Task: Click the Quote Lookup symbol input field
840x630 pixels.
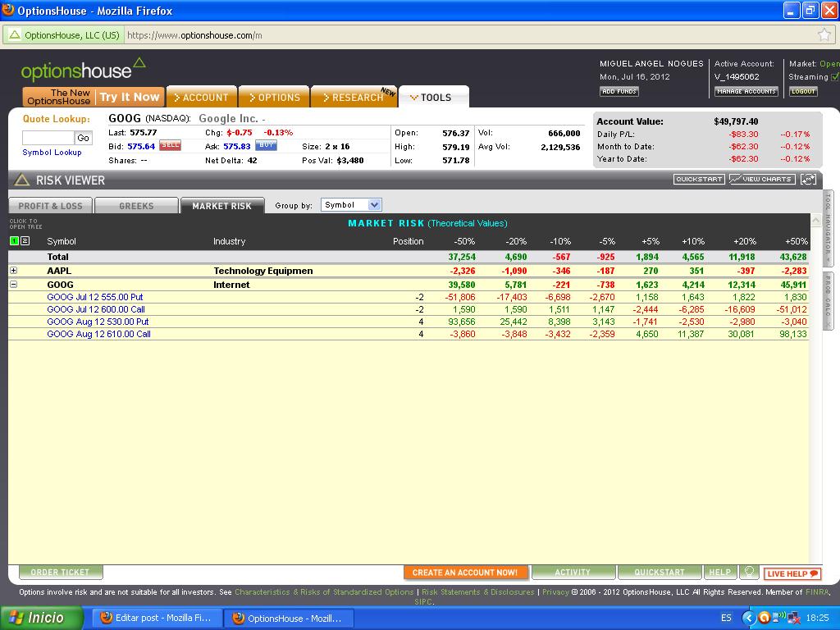Action: [48, 138]
